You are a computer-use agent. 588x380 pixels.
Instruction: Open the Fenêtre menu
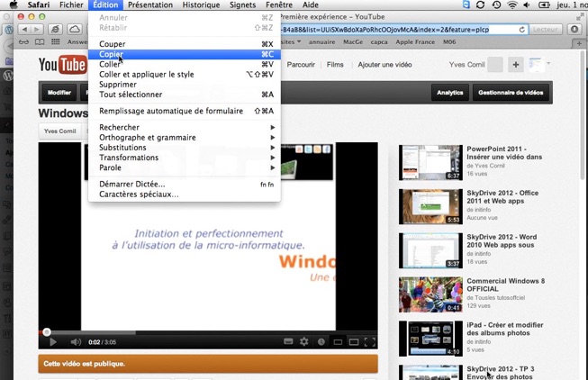279,5
